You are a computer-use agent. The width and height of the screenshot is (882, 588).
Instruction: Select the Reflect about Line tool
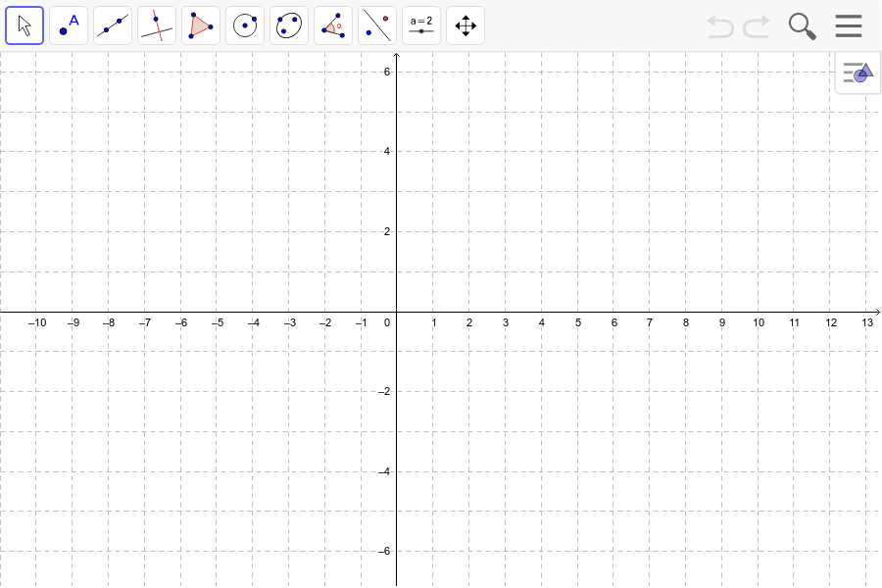(377, 25)
